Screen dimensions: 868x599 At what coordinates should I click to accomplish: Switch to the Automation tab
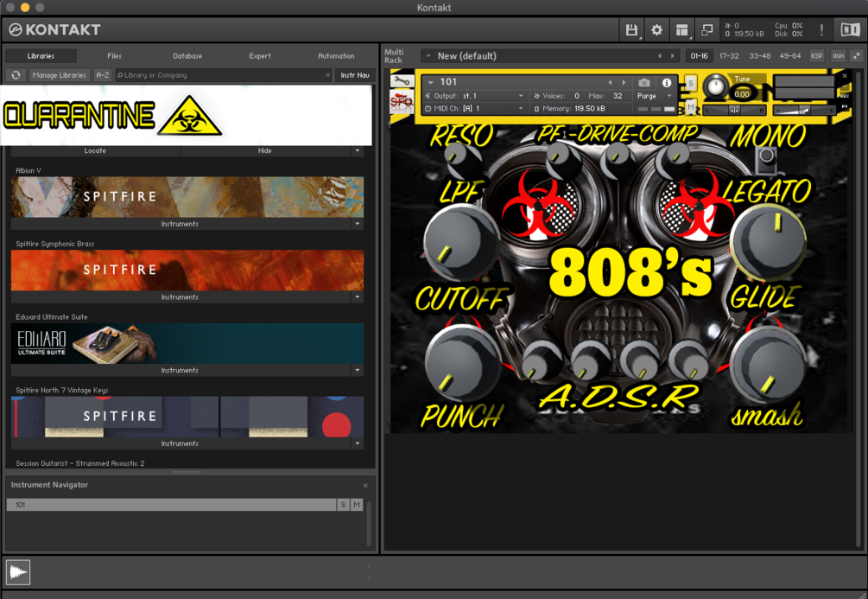click(336, 56)
